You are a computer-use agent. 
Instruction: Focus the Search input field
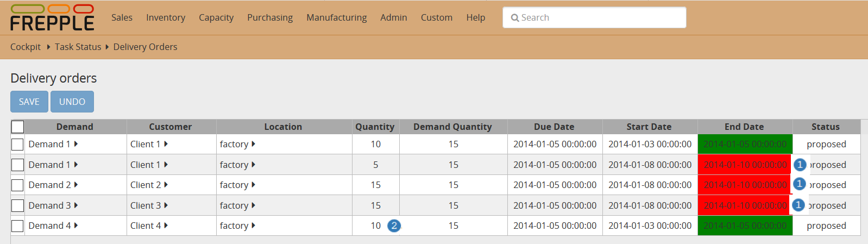[594, 17]
